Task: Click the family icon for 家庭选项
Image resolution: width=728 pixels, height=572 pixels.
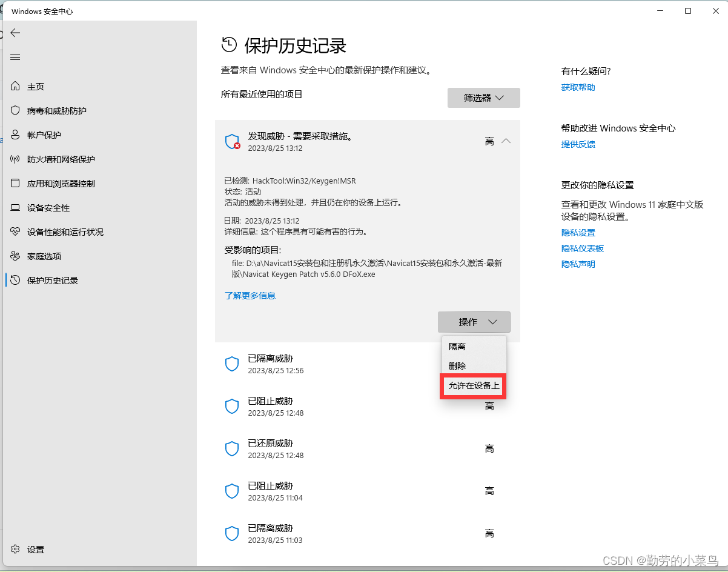Action: (16, 256)
